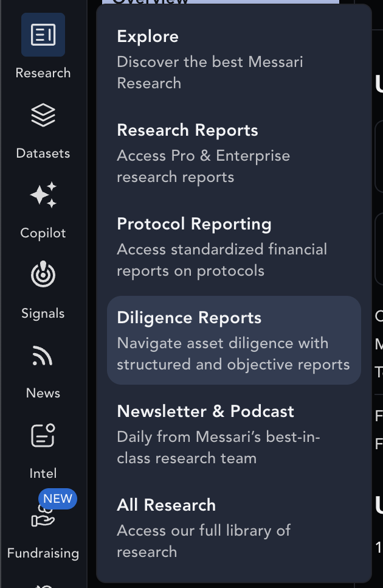Click the Copilot sidebar label
383x588 pixels.
[x=43, y=233]
